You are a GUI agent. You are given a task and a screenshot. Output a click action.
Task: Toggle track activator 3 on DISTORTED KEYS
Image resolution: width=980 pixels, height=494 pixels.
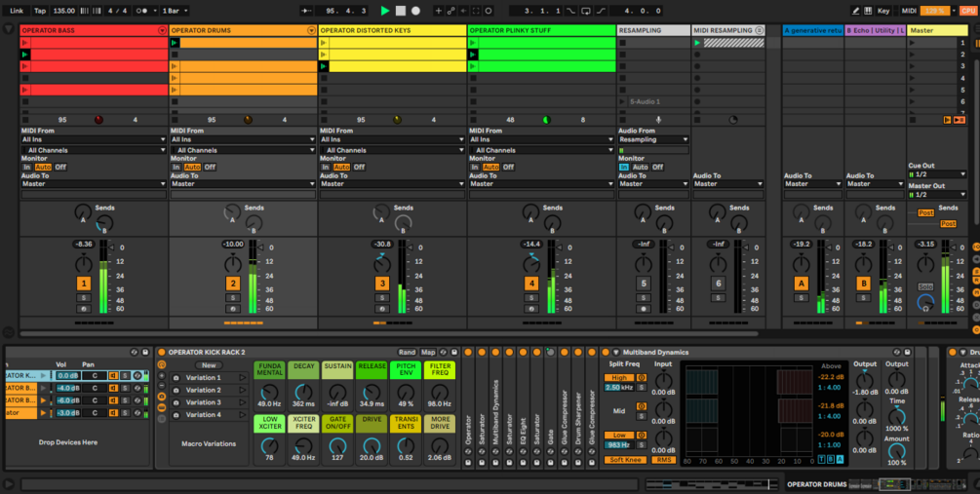pos(382,284)
